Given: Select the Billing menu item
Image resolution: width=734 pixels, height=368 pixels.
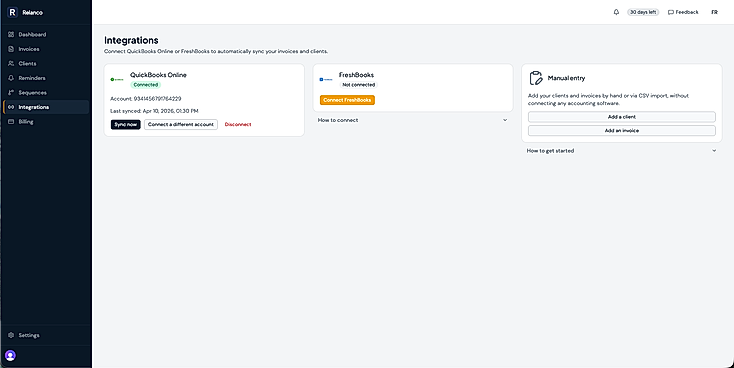Looking at the screenshot, I should 45,122.
